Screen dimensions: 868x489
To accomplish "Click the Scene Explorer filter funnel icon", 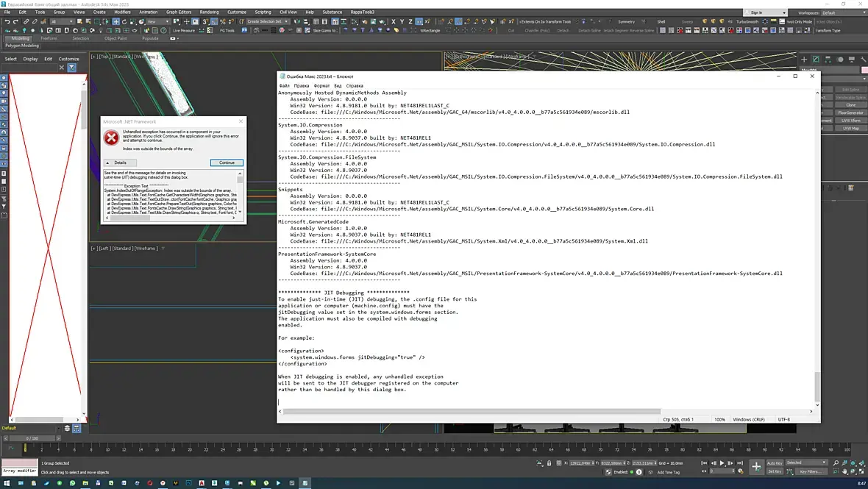I will pos(71,68).
